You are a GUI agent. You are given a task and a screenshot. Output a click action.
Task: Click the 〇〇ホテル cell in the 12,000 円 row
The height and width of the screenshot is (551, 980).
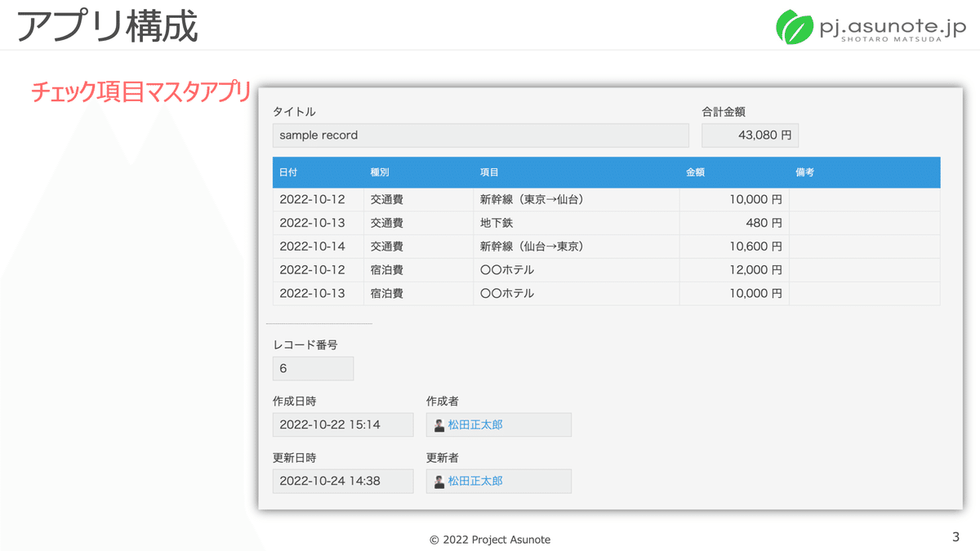[577, 270]
